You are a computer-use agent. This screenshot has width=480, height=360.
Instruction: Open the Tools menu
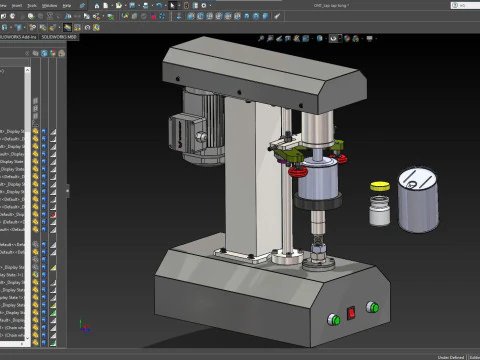[32, 6]
